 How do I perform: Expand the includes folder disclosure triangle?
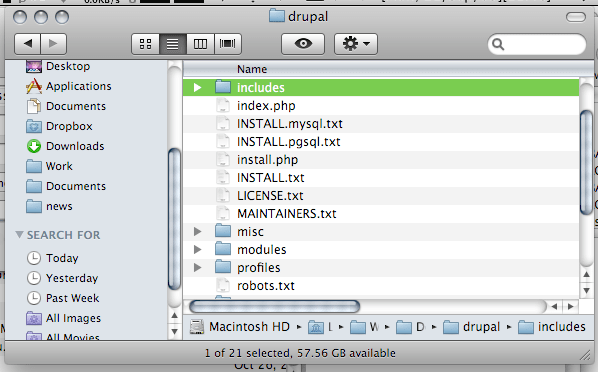(x=197, y=88)
